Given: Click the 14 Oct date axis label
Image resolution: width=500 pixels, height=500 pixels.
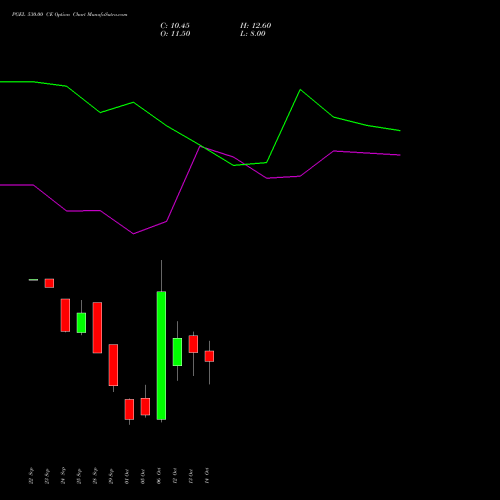Looking at the screenshot, I should [207, 476].
